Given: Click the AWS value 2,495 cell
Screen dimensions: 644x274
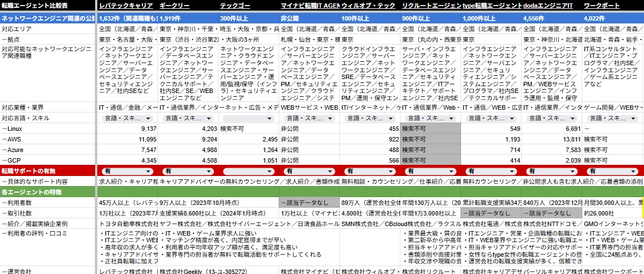Looking at the screenshot, I should 249,139.
